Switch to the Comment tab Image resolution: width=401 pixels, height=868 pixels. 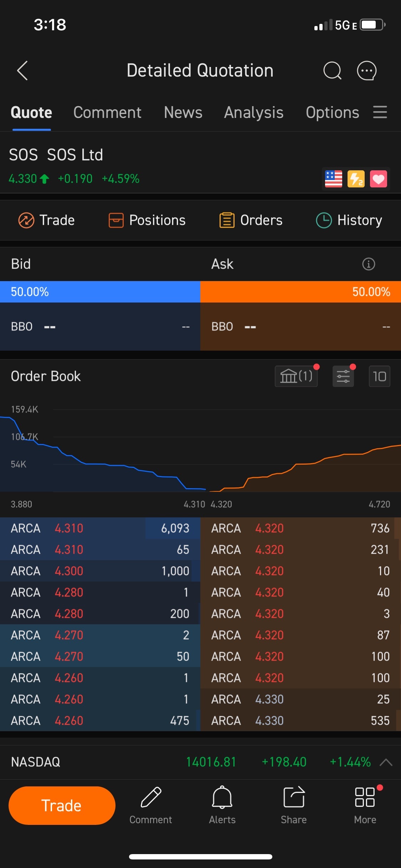point(107,113)
